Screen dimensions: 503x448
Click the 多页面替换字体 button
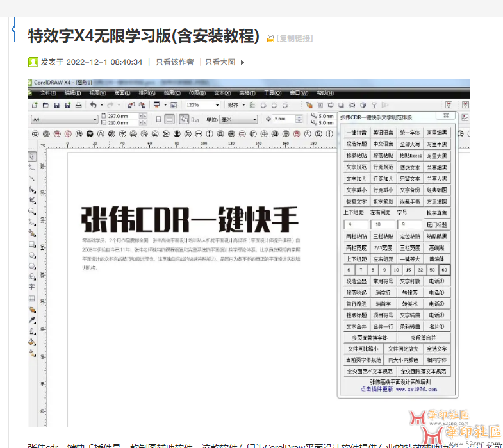click(370, 338)
